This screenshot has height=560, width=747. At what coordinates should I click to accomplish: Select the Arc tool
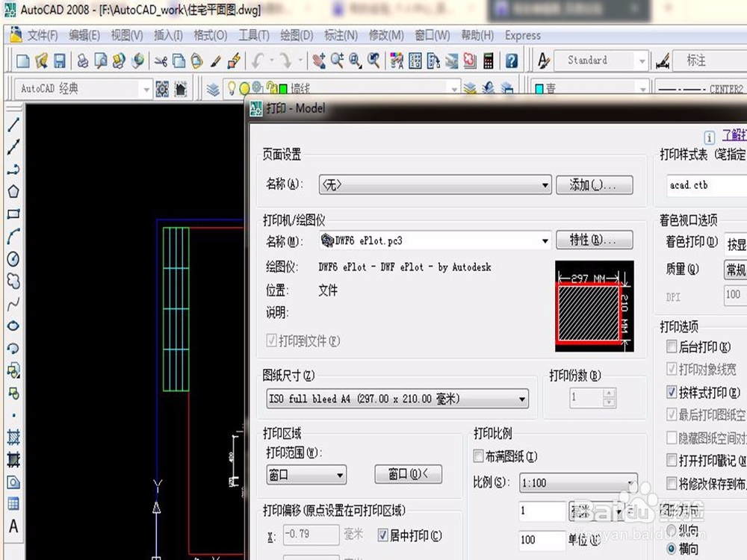(13, 236)
